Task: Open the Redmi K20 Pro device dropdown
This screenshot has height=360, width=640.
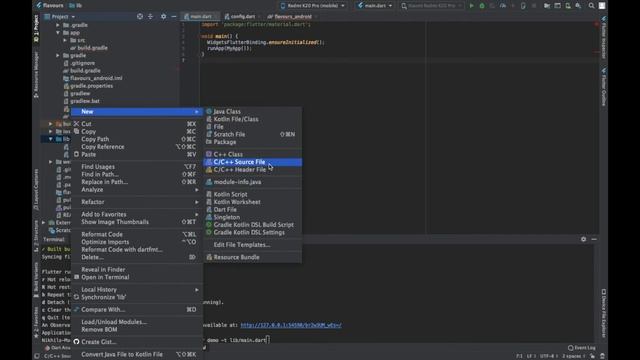Action: click(313, 6)
